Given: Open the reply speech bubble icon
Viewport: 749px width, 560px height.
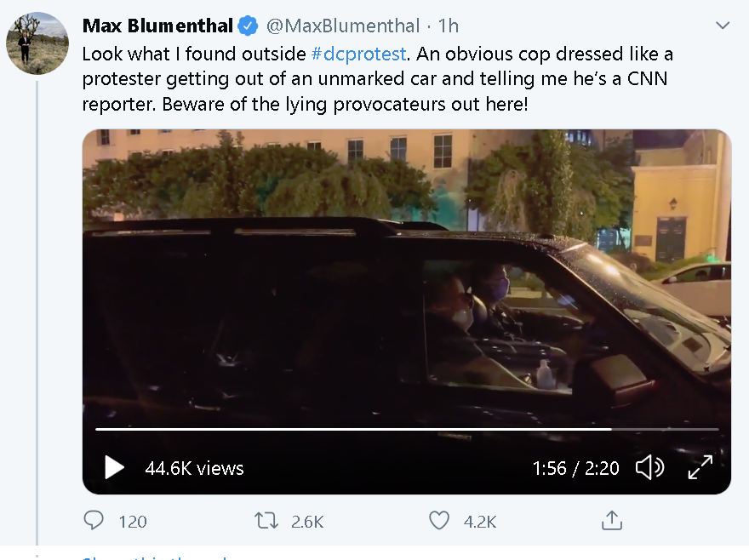Looking at the screenshot, I should click(94, 520).
